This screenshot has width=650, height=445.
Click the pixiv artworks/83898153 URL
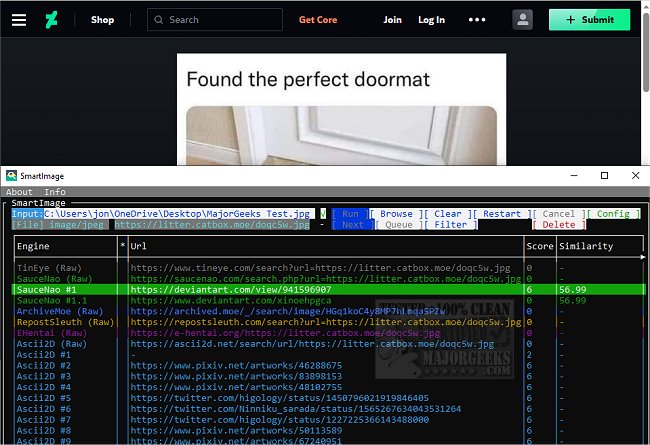(236, 376)
